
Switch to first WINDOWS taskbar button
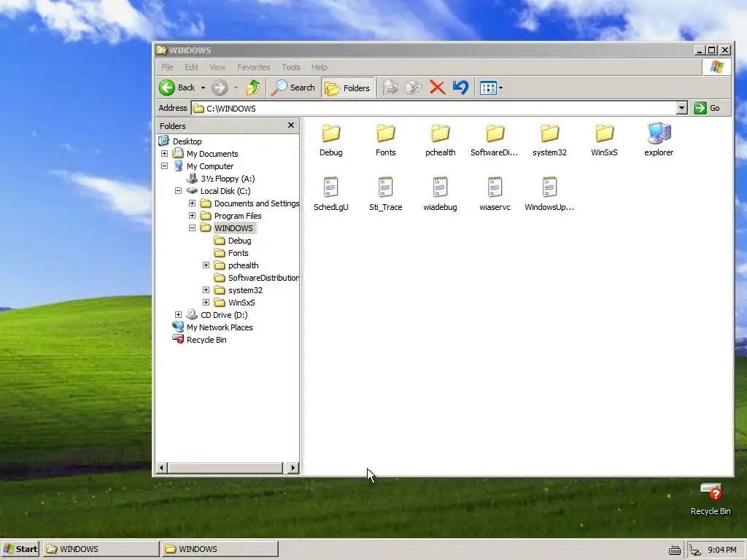[x=101, y=549]
